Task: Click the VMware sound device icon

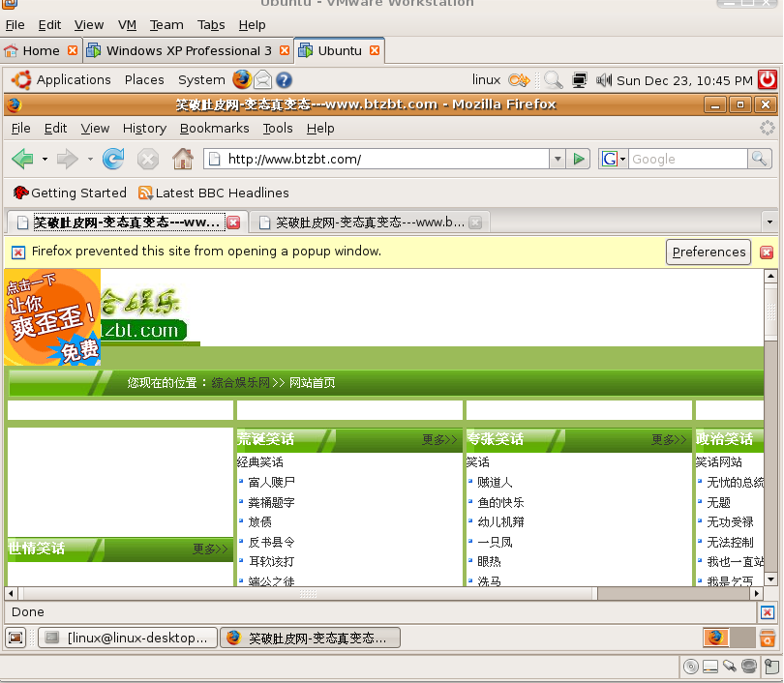Action: (x=749, y=666)
